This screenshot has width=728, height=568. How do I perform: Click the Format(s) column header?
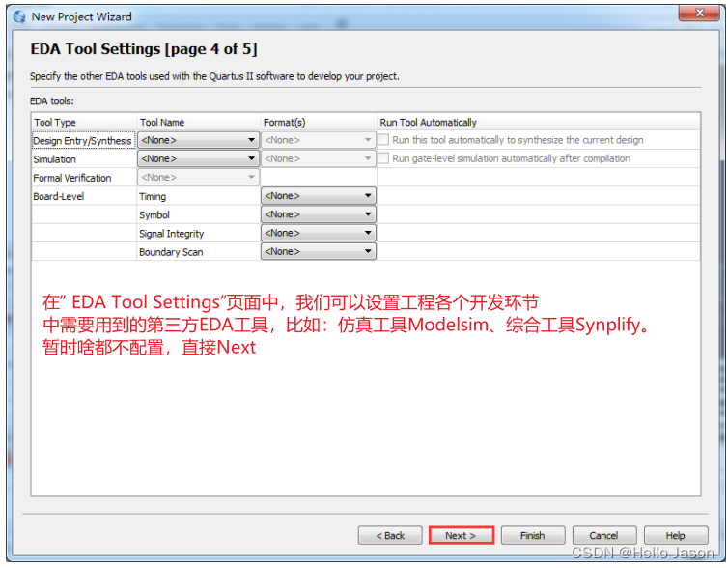[318, 122]
